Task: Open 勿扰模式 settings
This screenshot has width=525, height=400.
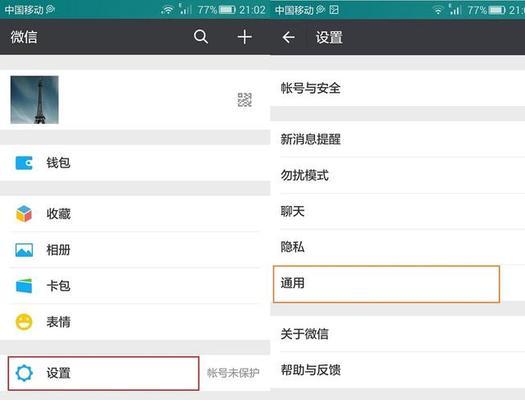Action: [397, 175]
